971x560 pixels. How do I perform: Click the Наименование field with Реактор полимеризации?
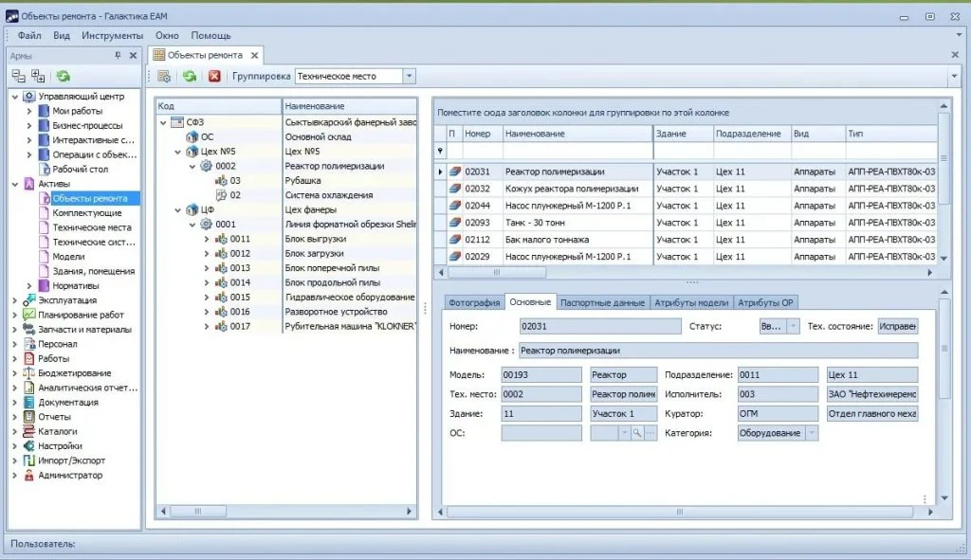[719, 351]
